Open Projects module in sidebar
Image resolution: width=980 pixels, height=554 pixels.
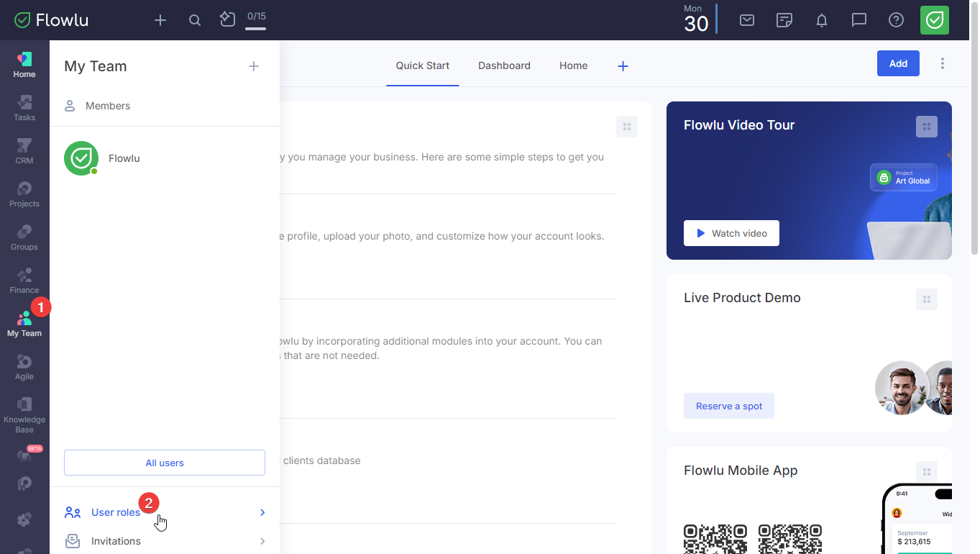24,194
